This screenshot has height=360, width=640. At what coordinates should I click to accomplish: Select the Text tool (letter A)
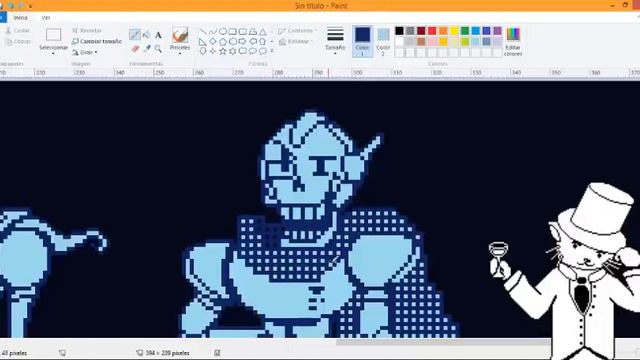tap(158, 35)
